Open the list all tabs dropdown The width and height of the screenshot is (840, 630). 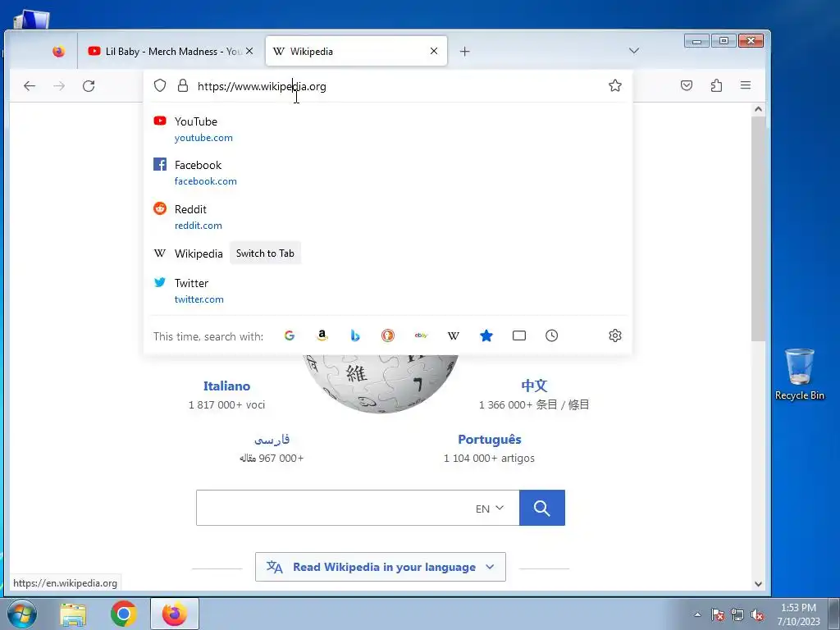click(634, 51)
